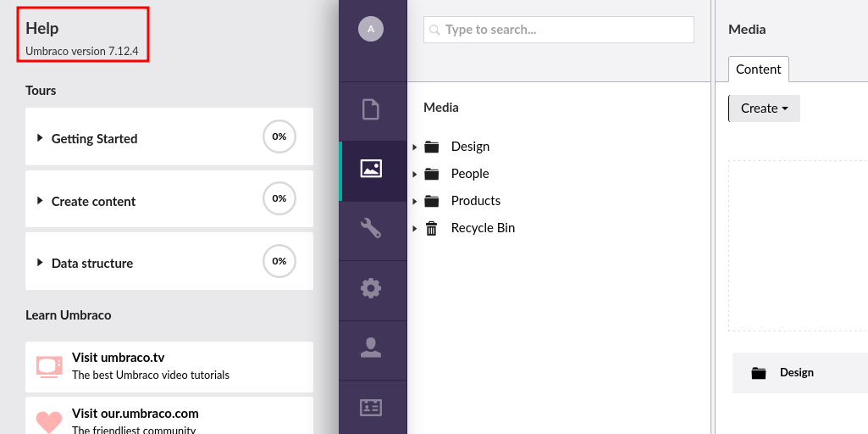
Task: Click Create content 0% progress circle
Action: tap(279, 198)
